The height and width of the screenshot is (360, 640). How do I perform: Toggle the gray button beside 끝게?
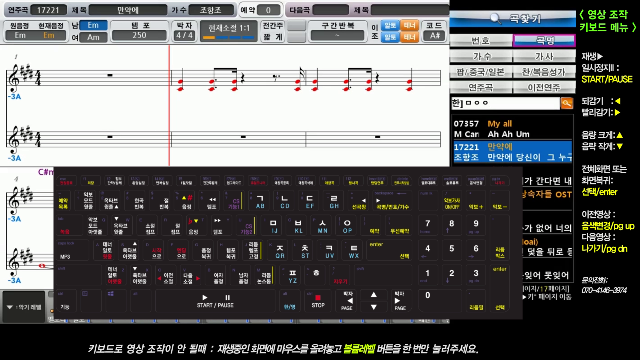(x=296, y=37)
